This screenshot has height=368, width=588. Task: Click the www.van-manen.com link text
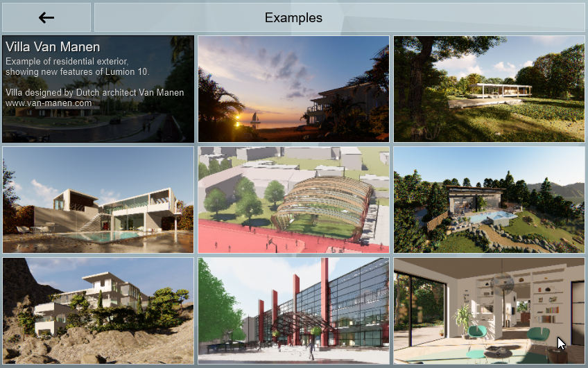pos(49,103)
